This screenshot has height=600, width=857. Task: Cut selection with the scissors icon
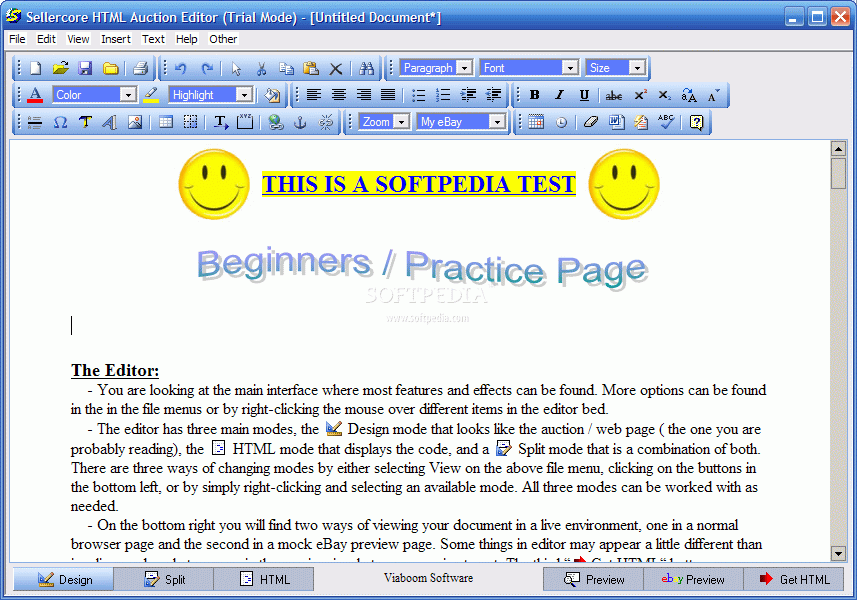(x=261, y=68)
